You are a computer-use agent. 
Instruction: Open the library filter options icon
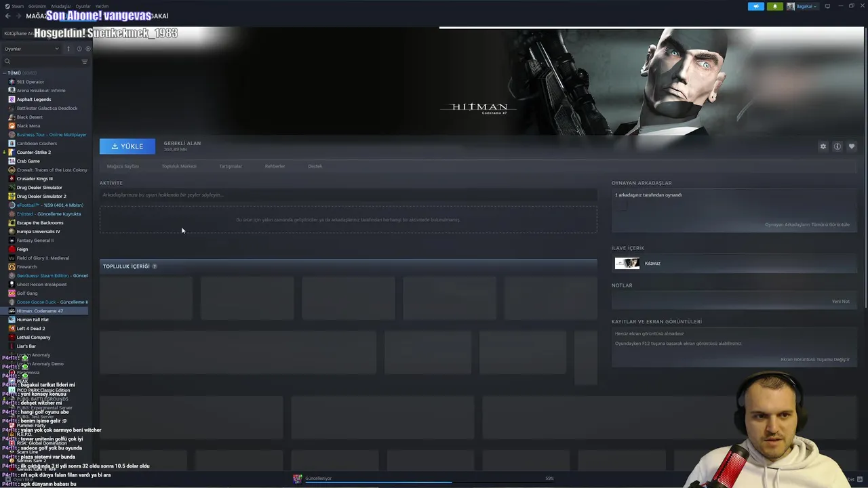(x=85, y=61)
